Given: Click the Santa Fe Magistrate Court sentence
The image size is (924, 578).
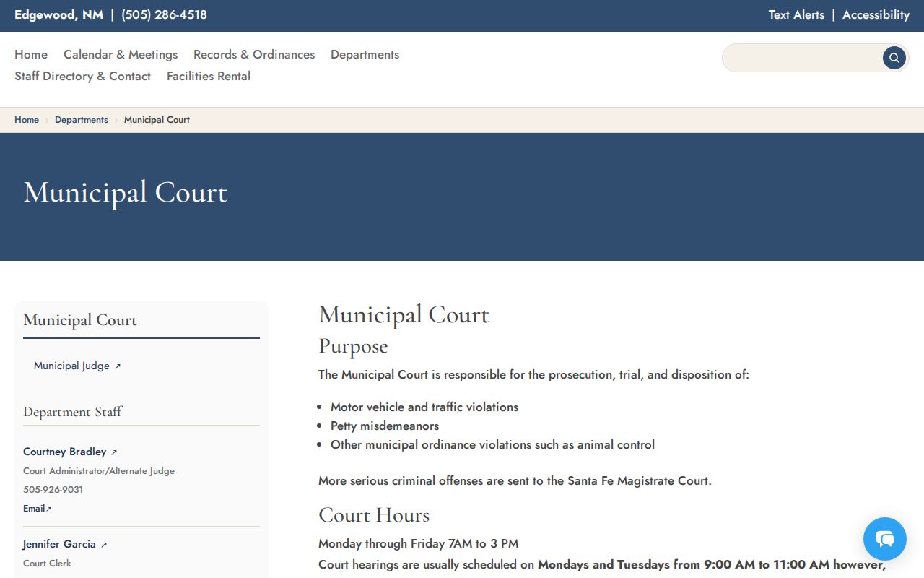Looking at the screenshot, I should (515, 480).
